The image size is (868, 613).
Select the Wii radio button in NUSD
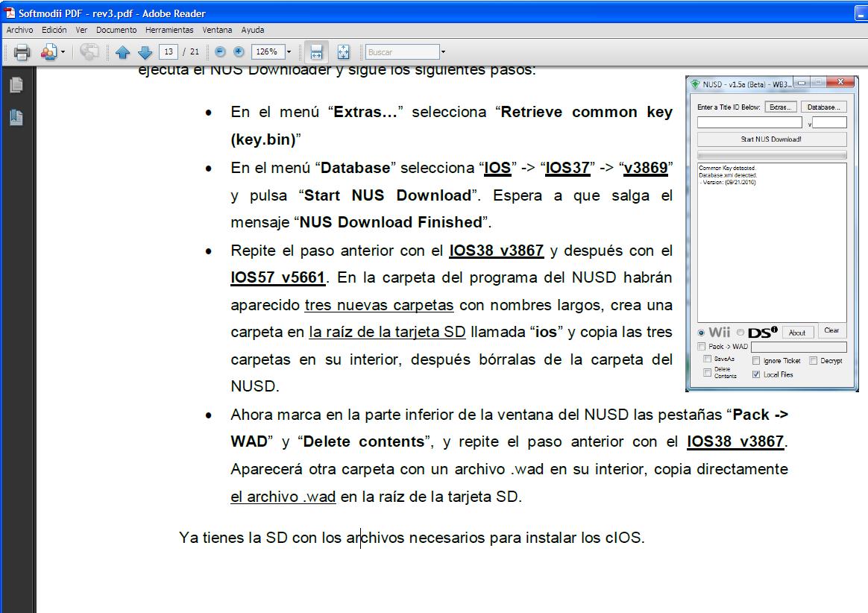click(x=702, y=333)
